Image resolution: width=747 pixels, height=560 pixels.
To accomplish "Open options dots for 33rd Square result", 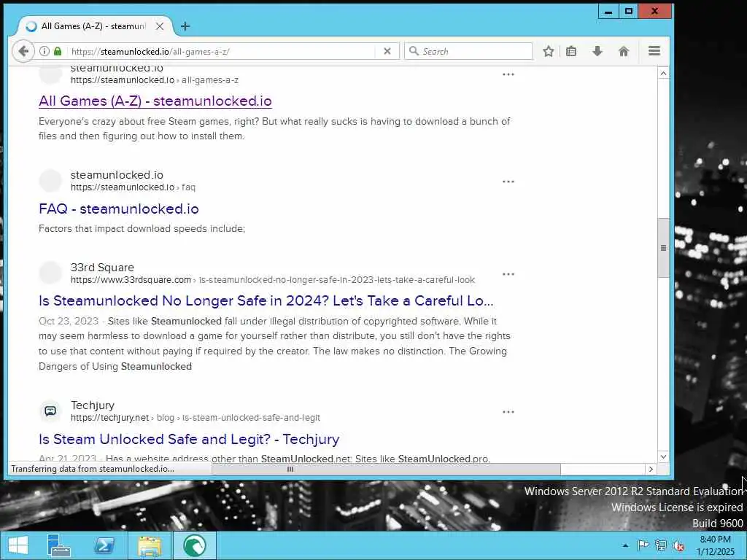I will (x=508, y=274).
